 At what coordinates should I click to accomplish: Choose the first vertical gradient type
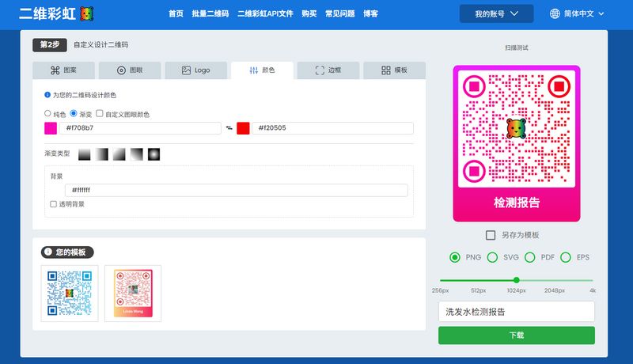click(85, 154)
